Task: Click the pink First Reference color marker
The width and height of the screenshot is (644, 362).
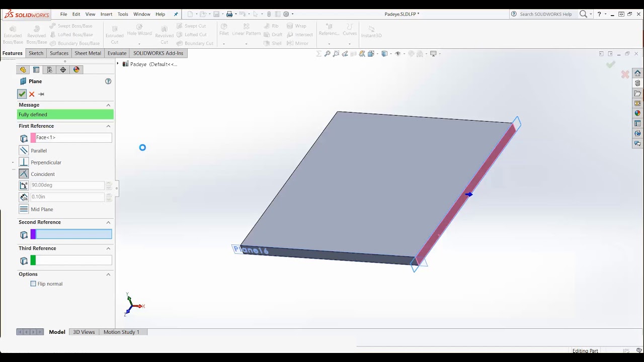Action: pos(33,138)
